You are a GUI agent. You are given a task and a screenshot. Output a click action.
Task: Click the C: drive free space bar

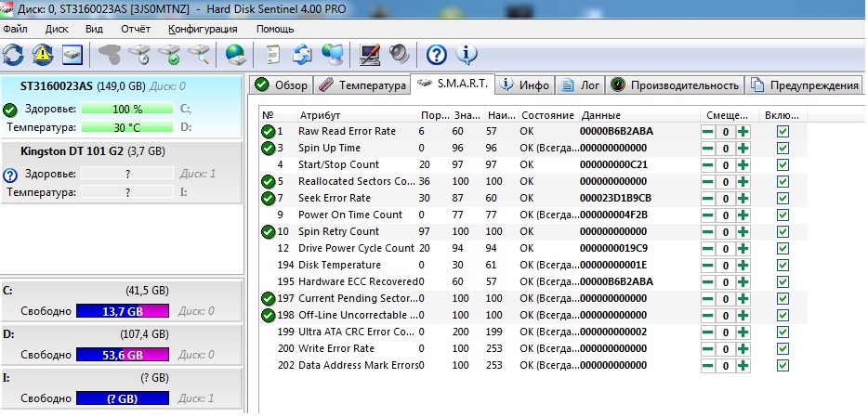[123, 311]
